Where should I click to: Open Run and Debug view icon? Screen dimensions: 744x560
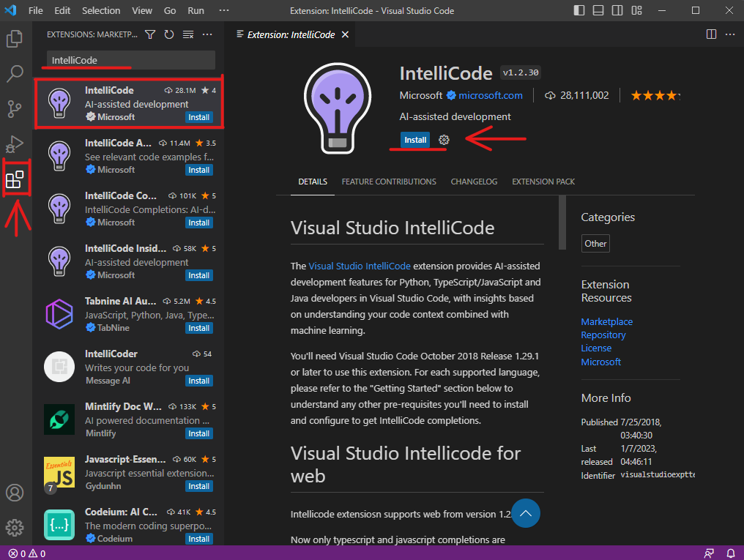(15, 143)
